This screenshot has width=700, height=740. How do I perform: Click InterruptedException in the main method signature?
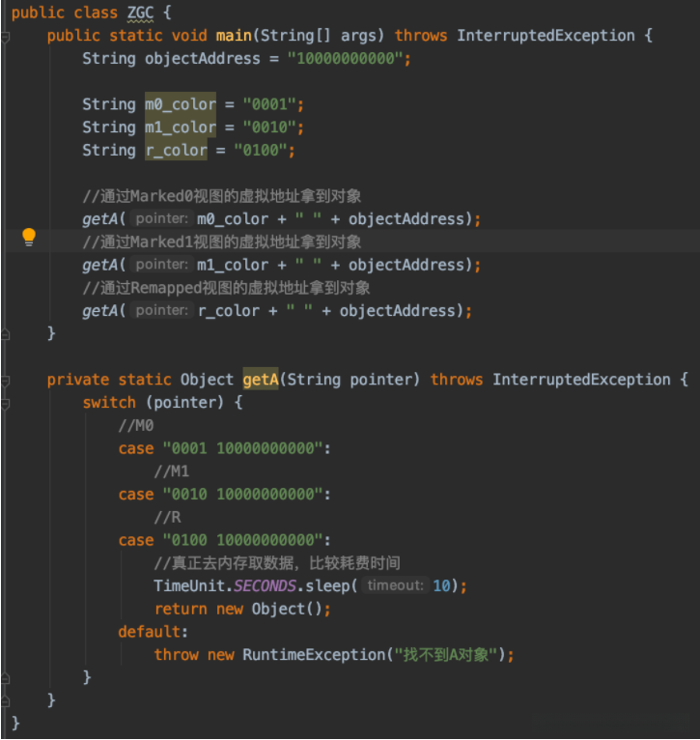coord(546,36)
